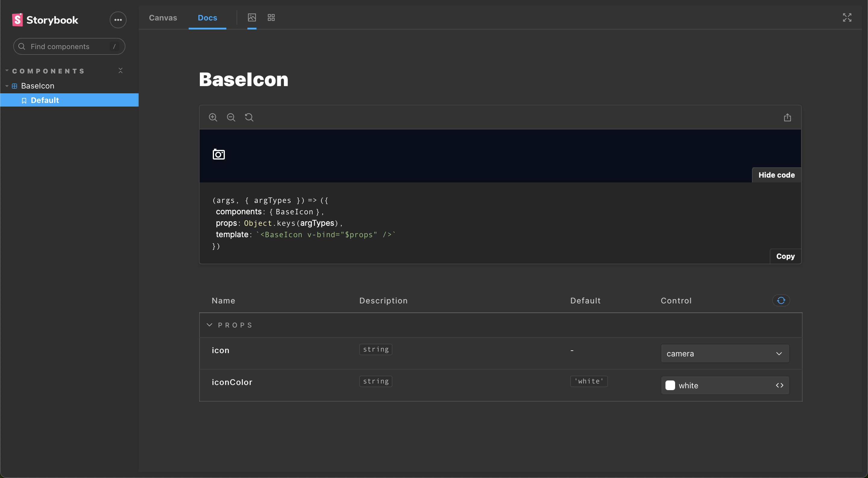Pick the white iconColor swatch

pyautogui.click(x=671, y=385)
